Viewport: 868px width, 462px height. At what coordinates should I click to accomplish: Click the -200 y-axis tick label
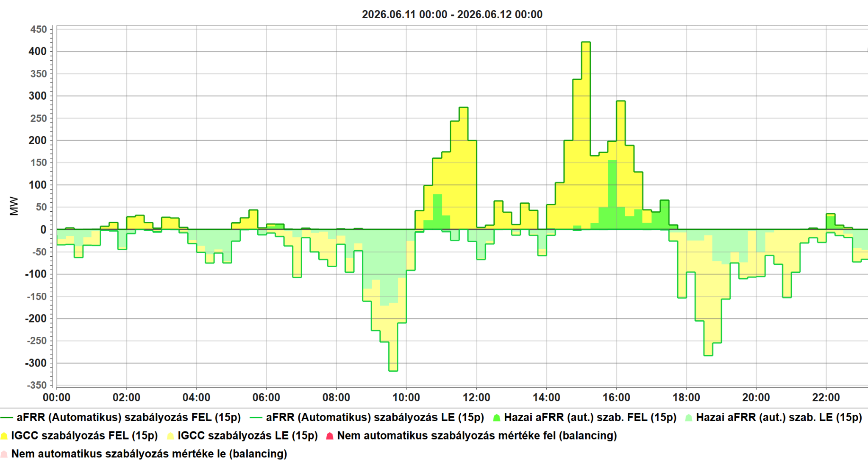[x=36, y=319]
